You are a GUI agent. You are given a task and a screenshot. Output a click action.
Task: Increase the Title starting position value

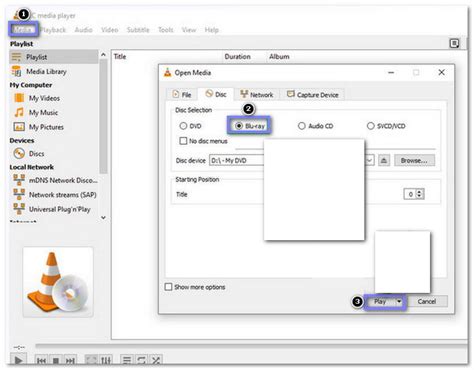420,191
